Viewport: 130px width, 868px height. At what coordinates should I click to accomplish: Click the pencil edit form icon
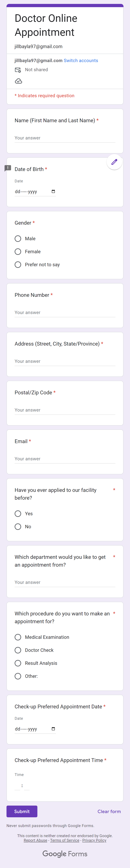point(115,162)
